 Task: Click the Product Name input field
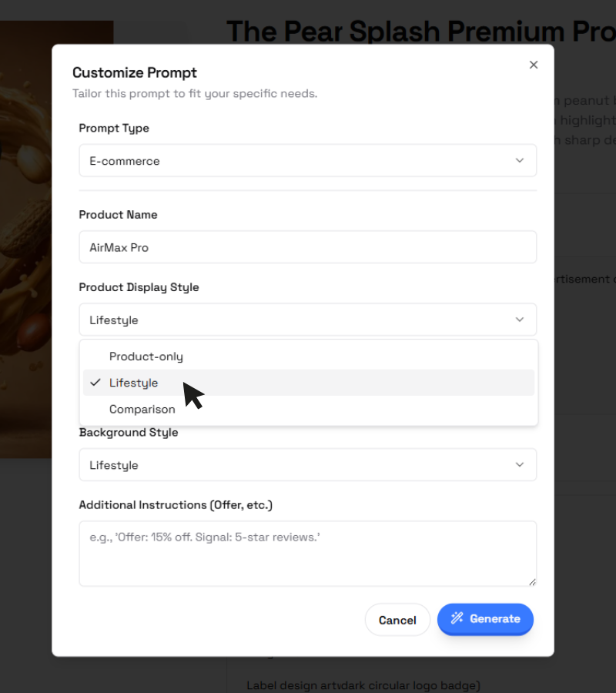pos(308,247)
